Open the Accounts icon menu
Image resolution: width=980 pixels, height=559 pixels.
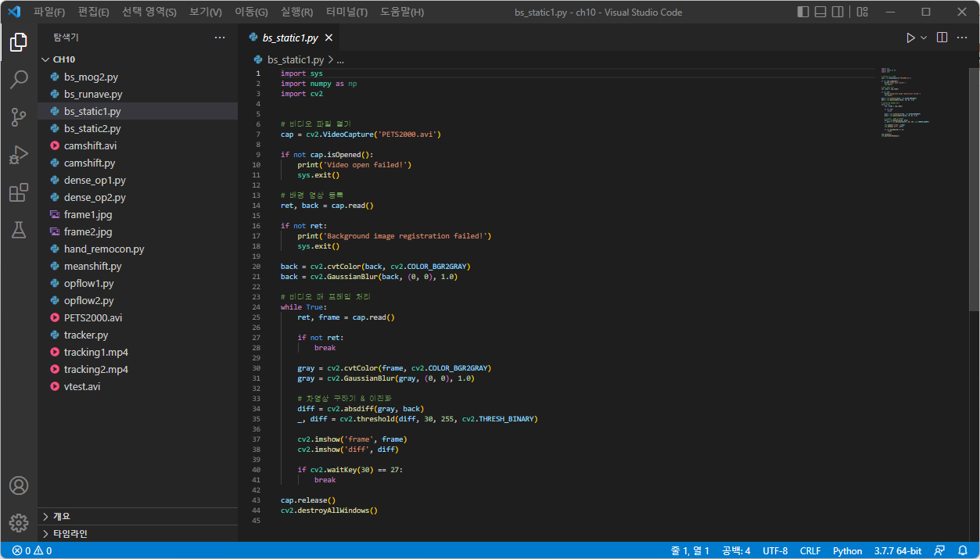(19, 486)
